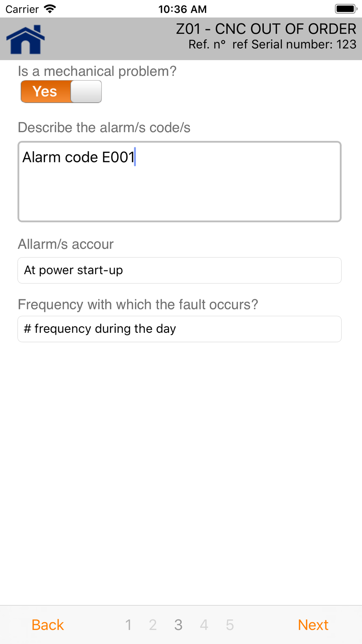Click the white knob of mechanical switch

(x=86, y=92)
